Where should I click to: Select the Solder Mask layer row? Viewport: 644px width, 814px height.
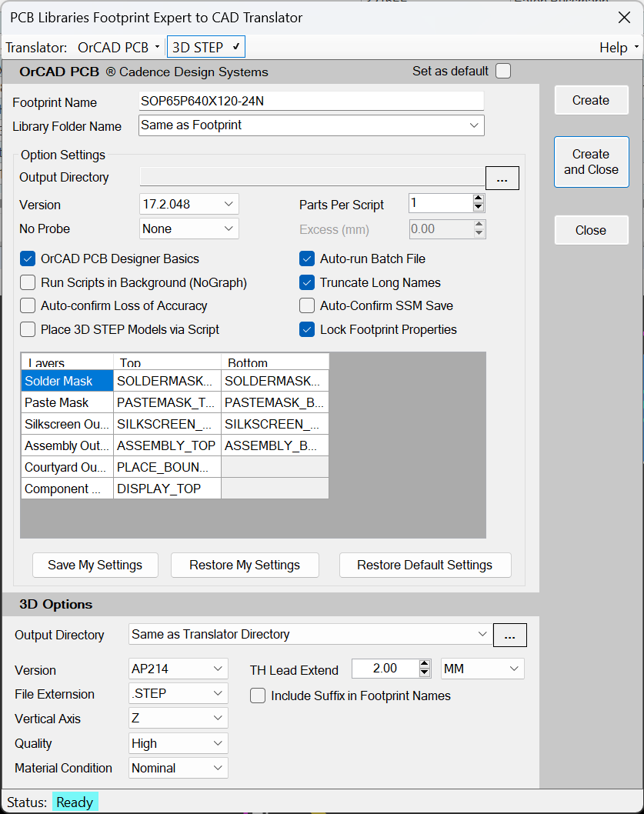click(67, 381)
